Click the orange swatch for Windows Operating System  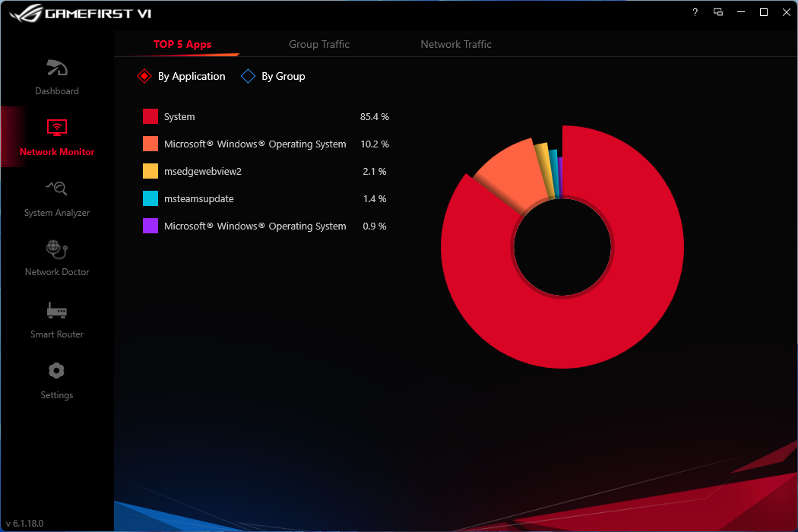[x=150, y=144]
